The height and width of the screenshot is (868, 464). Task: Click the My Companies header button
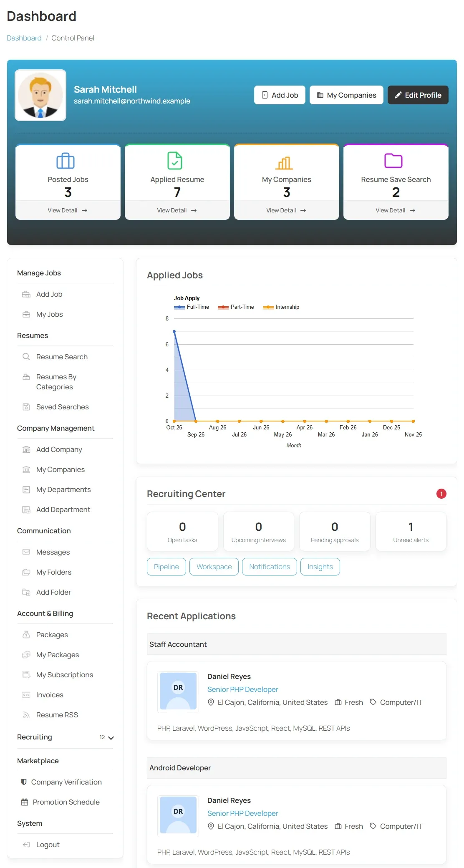(x=346, y=95)
